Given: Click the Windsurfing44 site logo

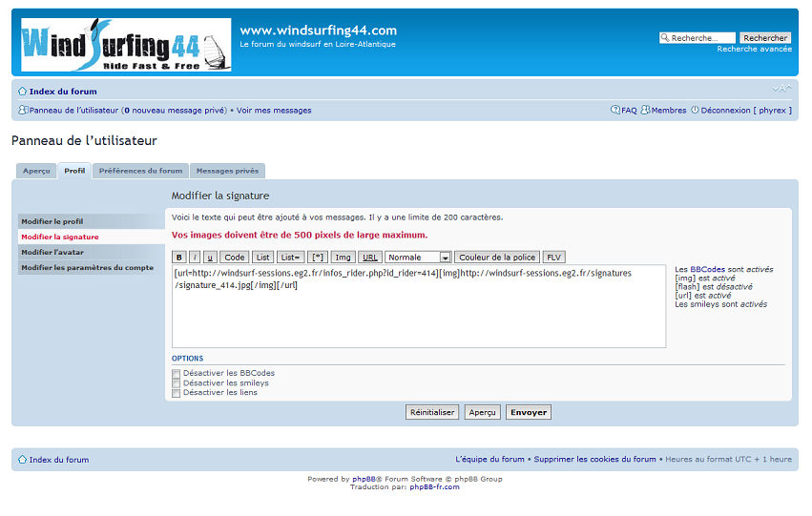Looking at the screenshot, I should 125,44.
